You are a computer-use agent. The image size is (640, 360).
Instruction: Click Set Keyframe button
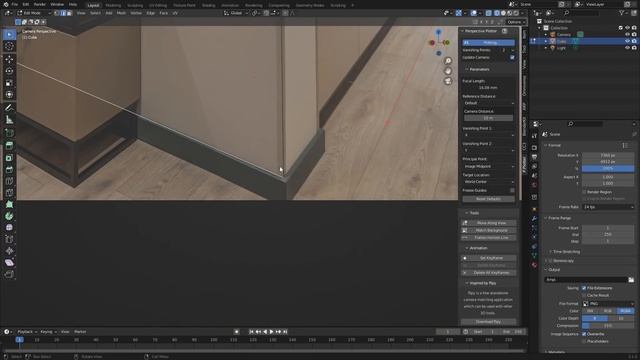489,258
